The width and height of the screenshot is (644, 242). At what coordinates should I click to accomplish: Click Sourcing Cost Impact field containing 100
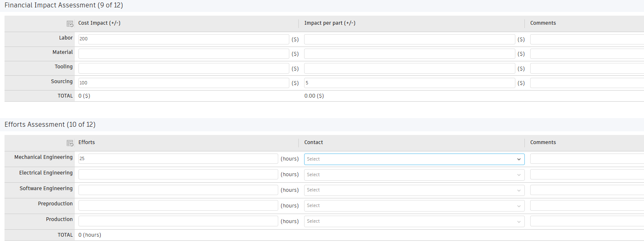(x=184, y=83)
